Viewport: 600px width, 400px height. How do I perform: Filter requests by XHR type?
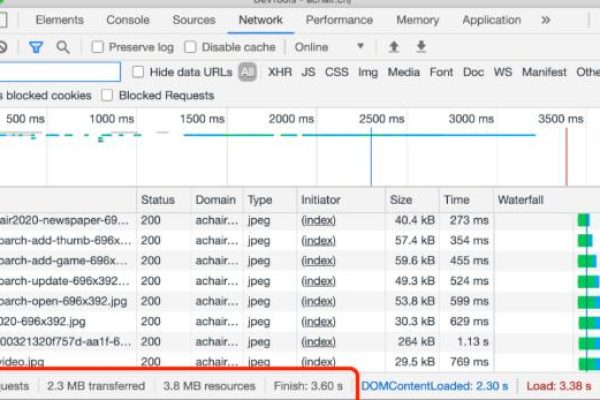(x=280, y=72)
